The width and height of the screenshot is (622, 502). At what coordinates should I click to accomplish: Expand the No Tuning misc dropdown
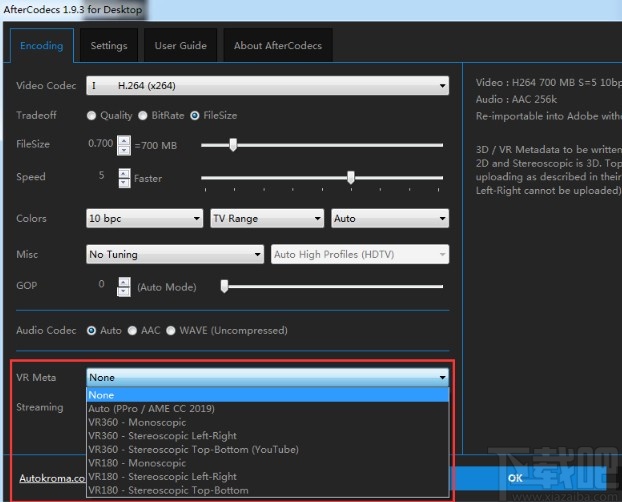[x=175, y=255]
